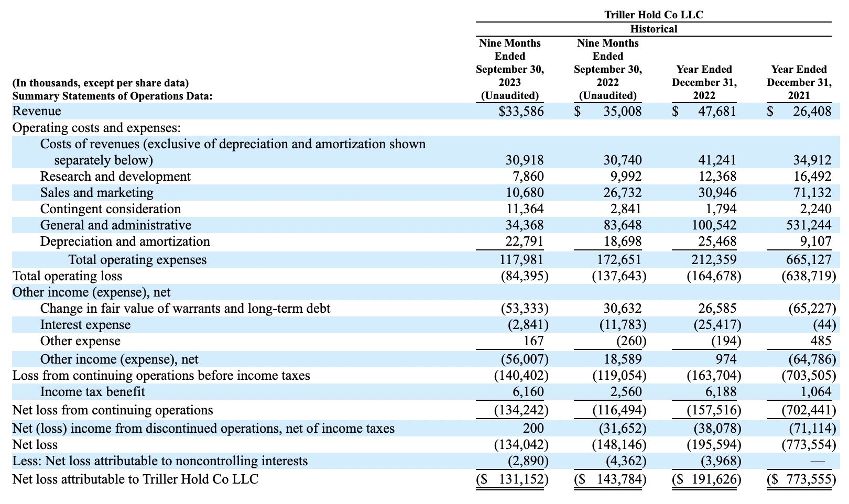Select 'Net loss from continuing operations' label

click(113, 410)
